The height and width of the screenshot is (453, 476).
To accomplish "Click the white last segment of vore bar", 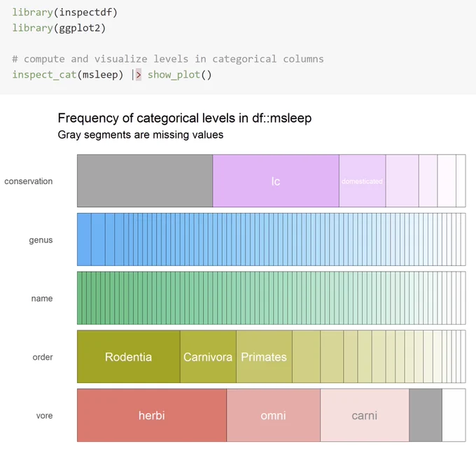I will (x=454, y=415).
